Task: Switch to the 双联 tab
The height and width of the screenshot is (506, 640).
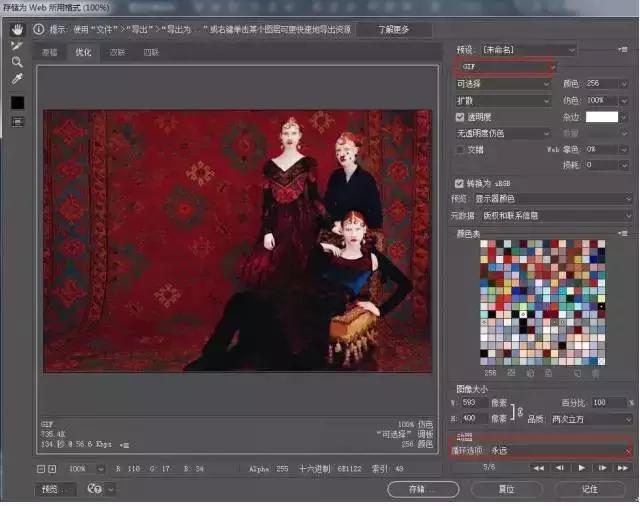Action: [117, 52]
